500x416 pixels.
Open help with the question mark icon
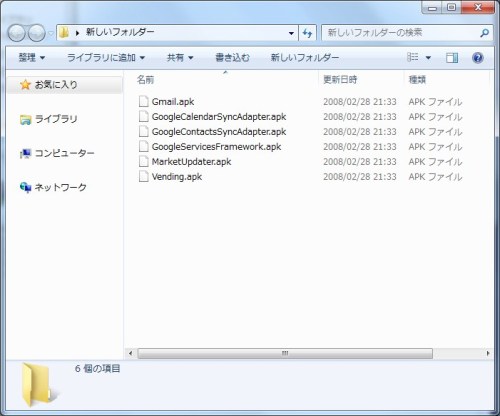pos(478,58)
